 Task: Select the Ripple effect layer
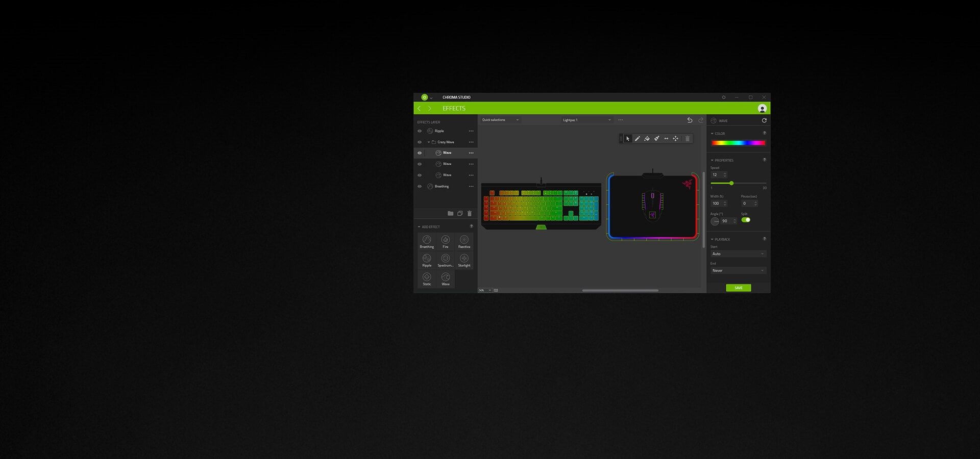[445, 131]
